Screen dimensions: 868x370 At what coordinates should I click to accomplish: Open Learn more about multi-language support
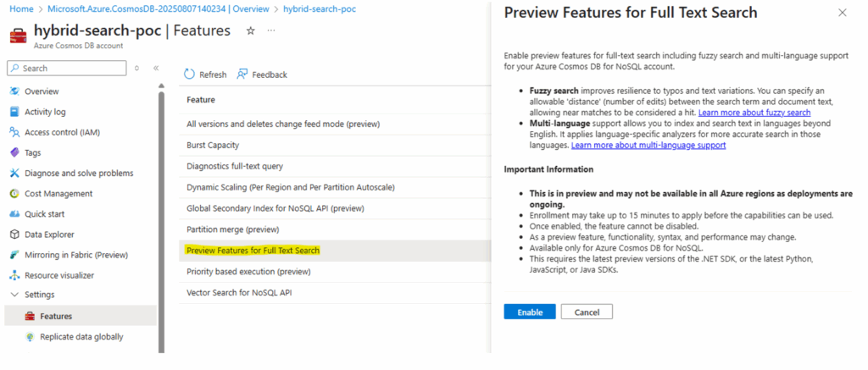point(648,145)
